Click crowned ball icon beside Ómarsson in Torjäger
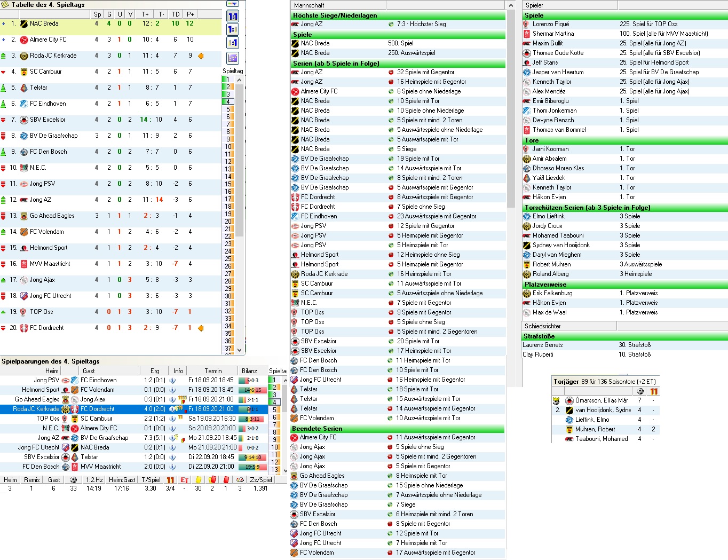The image size is (728, 560). coord(556,400)
